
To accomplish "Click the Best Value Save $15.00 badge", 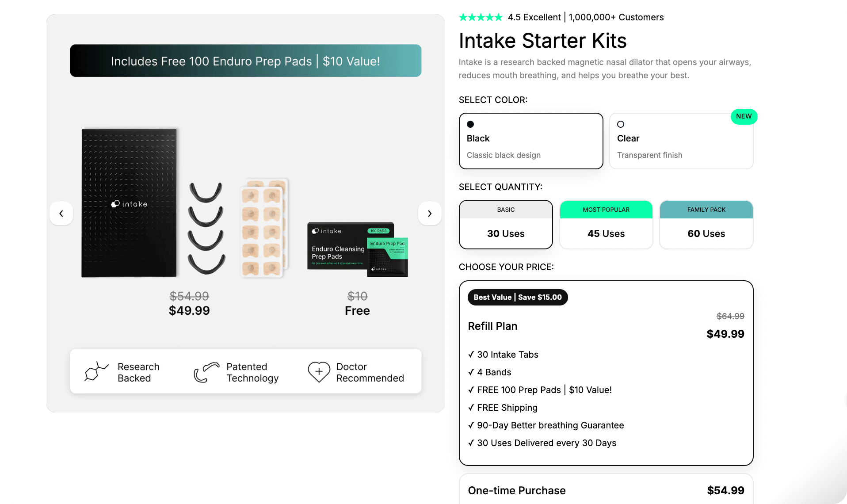I will [517, 297].
